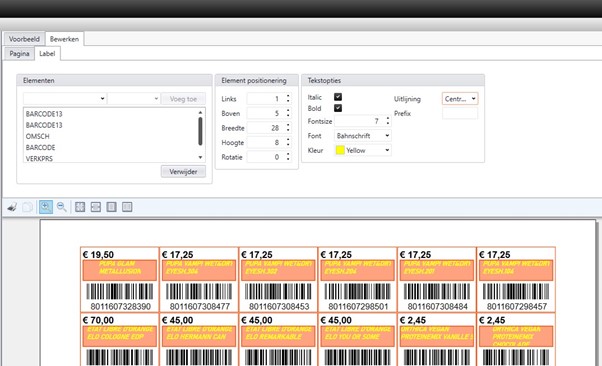Increase the Links value with up arrow
602x366 pixels.
click(x=288, y=96)
